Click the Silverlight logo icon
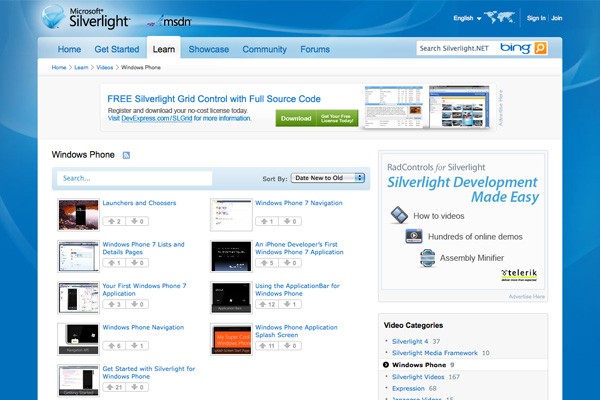 [x=53, y=16]
